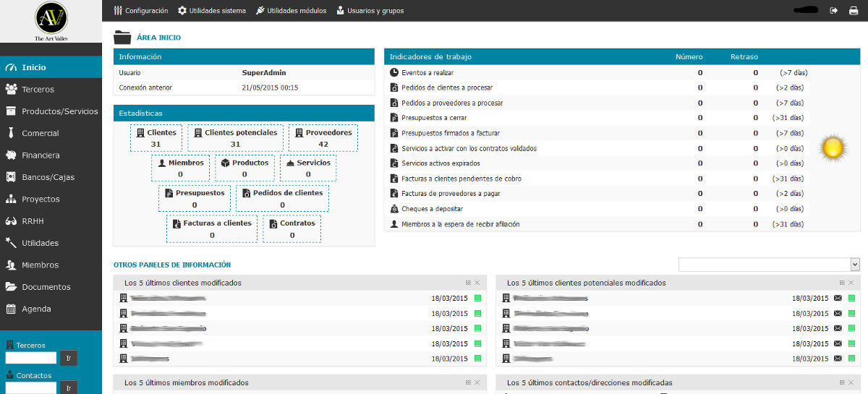The image size is (868, 394).
Task: Open the Servicios statistics box
Action: [307, 168]
